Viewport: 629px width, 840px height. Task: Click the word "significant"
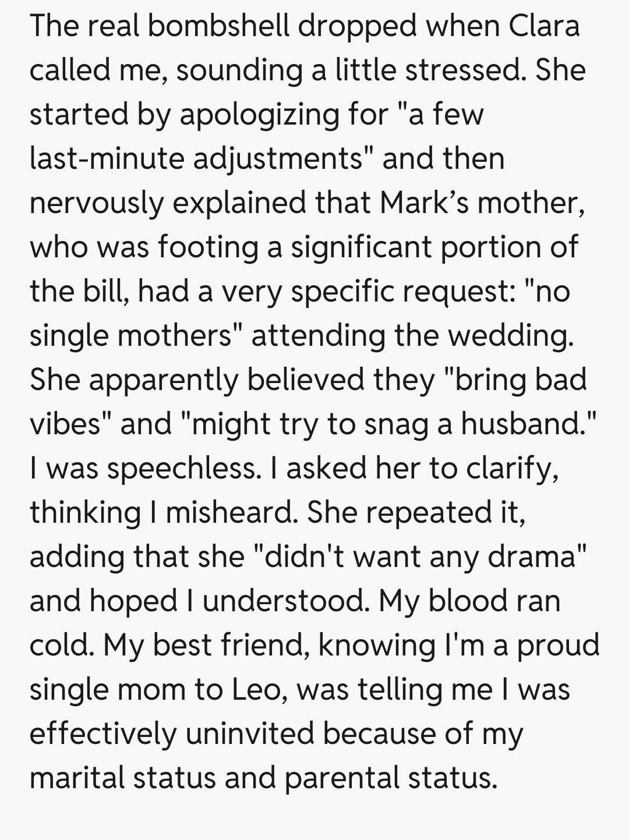pyautogui.click(x=361, y=247)
